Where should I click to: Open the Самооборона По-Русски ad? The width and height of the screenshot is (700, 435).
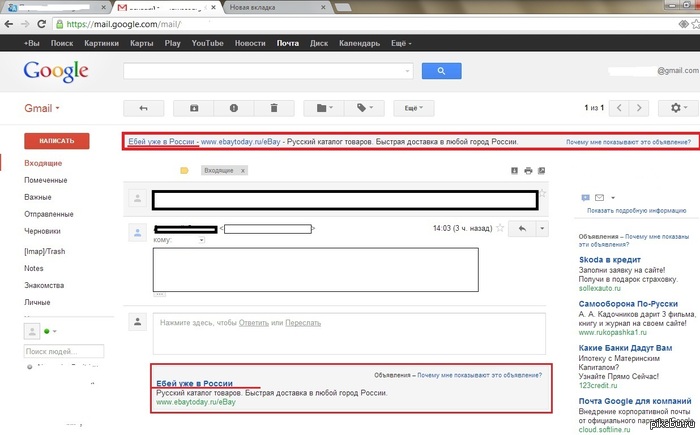pos(628,304)
